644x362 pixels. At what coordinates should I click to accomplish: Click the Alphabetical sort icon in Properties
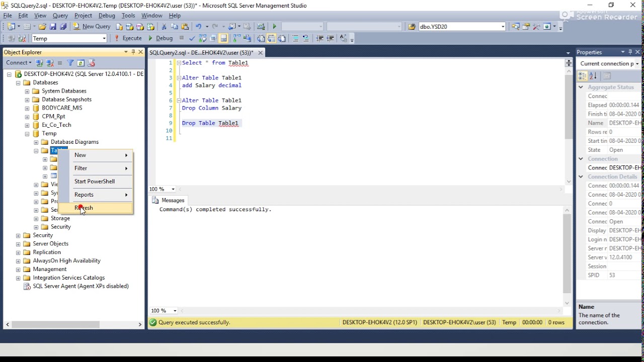pos(593,76)
